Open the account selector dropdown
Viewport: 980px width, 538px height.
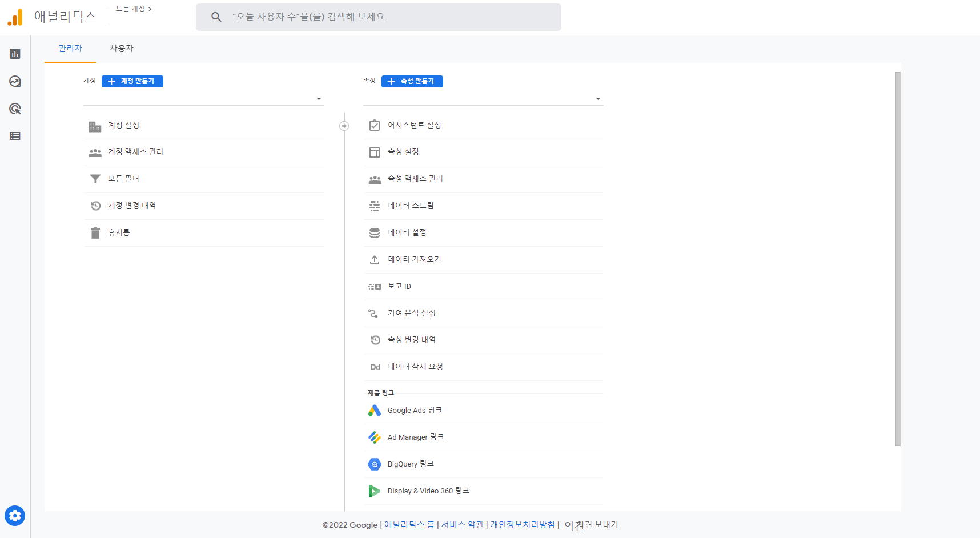204,98
